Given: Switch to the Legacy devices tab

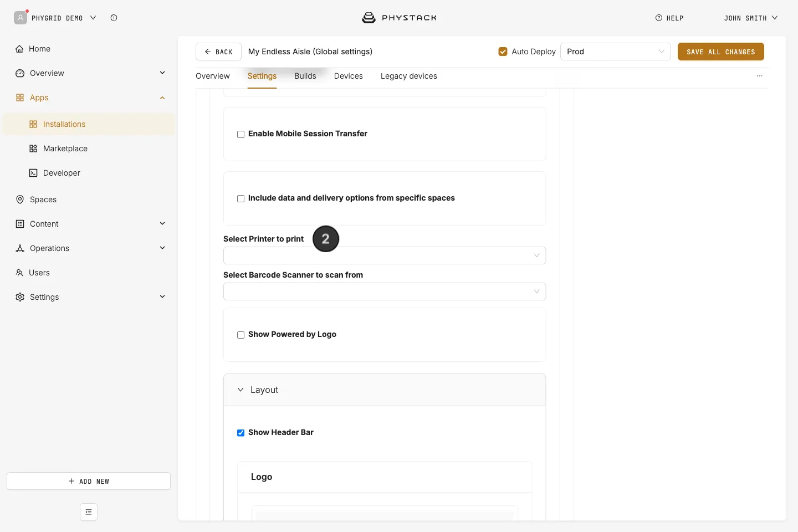Looking at the screenshot, I should click(409, 76).
